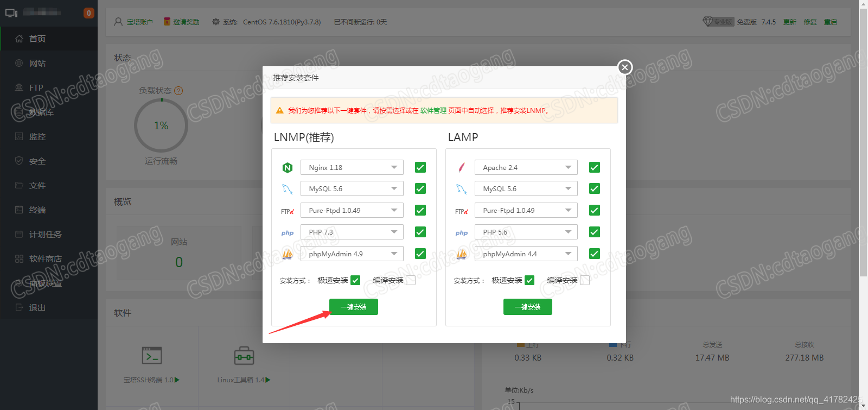Enable LNMP 编译安装 checkbox

click(x=411, y=280)
